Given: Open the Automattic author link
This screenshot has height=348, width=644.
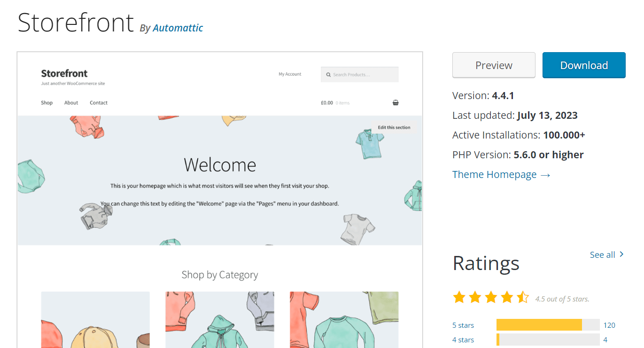Looking at the screenshot, I should tap(178, 28).
